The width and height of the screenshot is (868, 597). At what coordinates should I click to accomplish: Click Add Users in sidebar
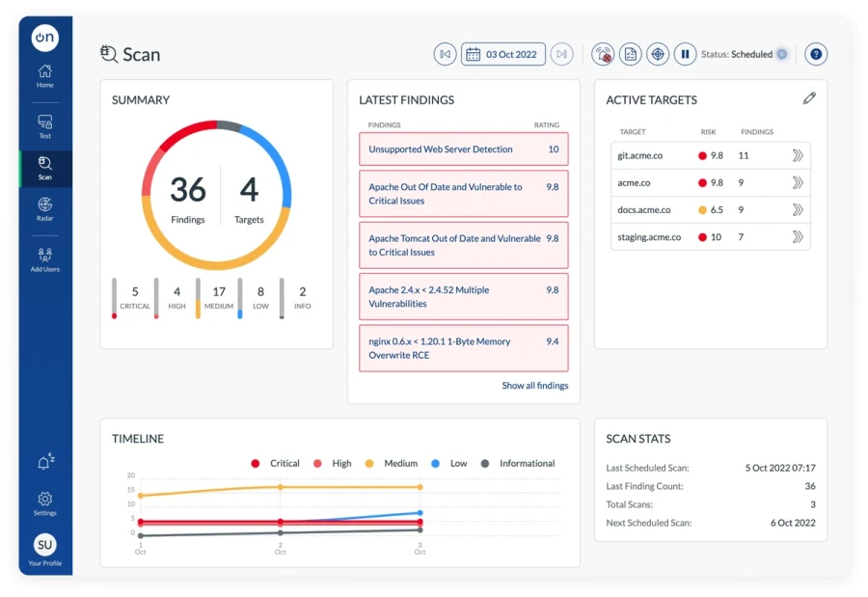pos(44,259)
